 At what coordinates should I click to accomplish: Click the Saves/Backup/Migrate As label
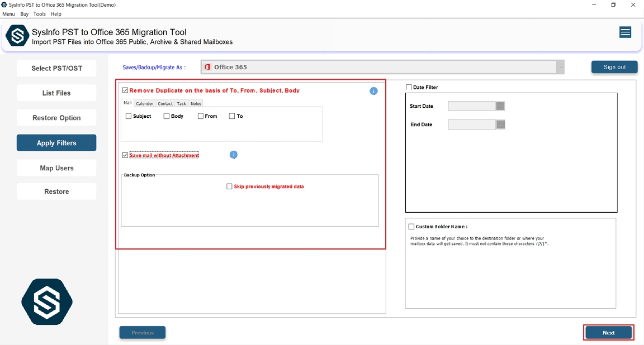tap(154, 68)
